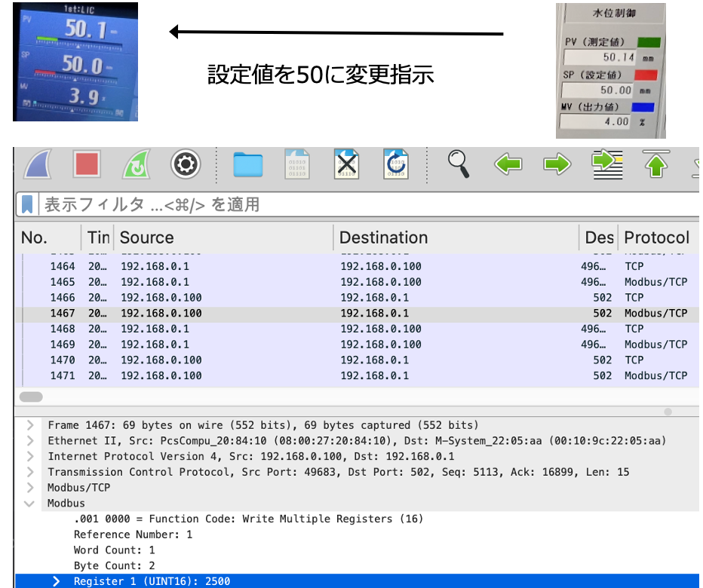The width and height of the screenshot is (703, 588).
Task: Go forward to next packet
Action: pyautogui.click(x=557, y=164)
